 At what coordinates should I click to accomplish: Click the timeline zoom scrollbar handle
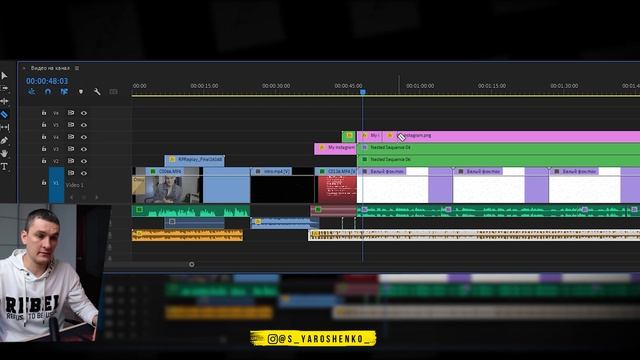click(191, 264)
